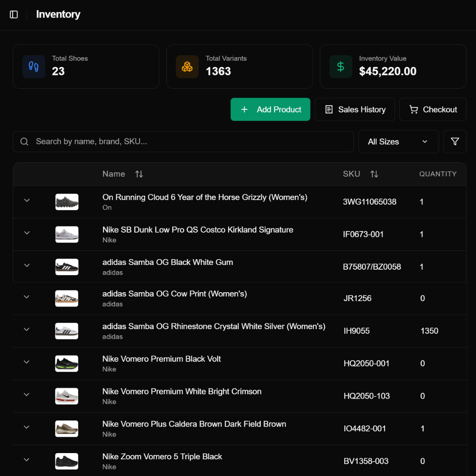Click the funnel filter icon beside All Sizes
This screenshot has height=476, width=476.
455,141
